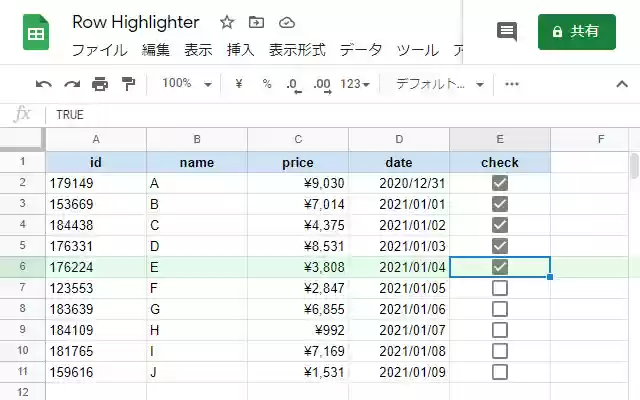Check the checkbox for 2021/01/05

[500, 288]
